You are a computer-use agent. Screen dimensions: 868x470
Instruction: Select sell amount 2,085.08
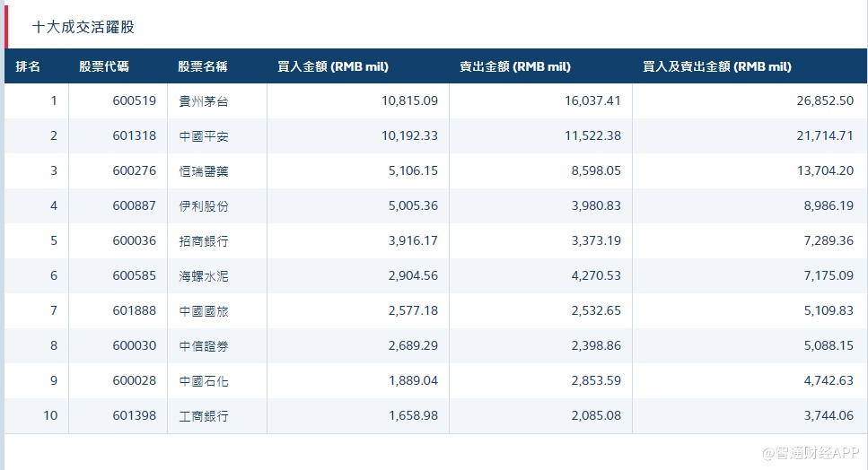click(596, 415)
